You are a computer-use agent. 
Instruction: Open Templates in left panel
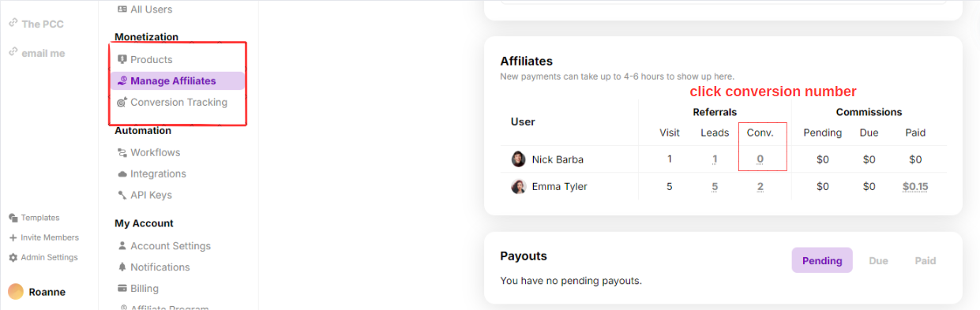[x=34, y=218]
